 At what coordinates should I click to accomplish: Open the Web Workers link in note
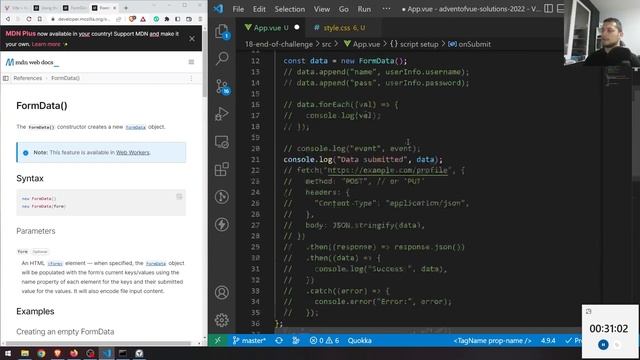[x=133, y=152]
